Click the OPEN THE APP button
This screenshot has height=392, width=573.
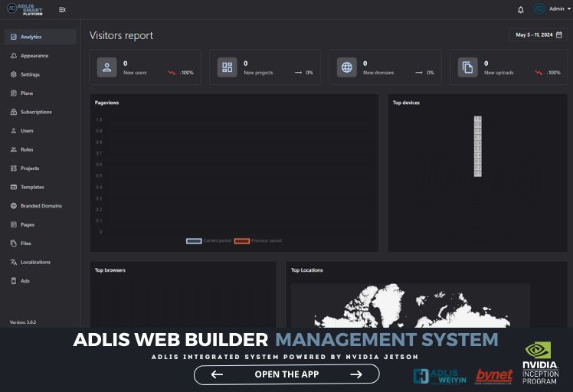[x=286, y=374]
